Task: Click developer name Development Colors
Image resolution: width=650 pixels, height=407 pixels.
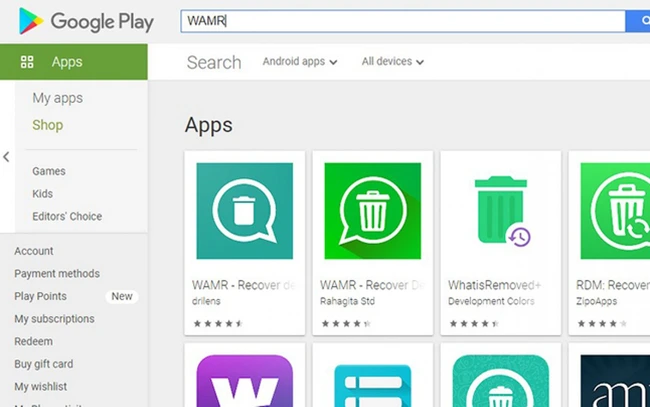Action: [491, 301]
